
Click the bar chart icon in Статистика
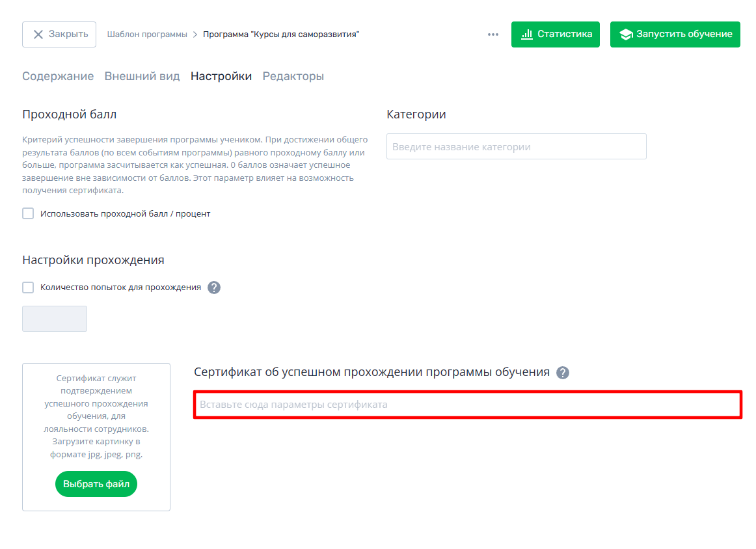pyautogui.click(x=527, y=34)
